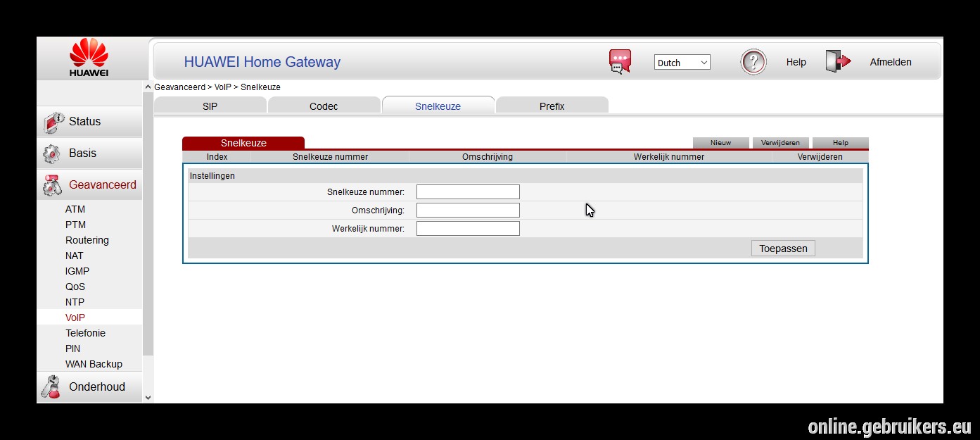
Task: Click the logout door arrow icon
Action: [838, 62]
